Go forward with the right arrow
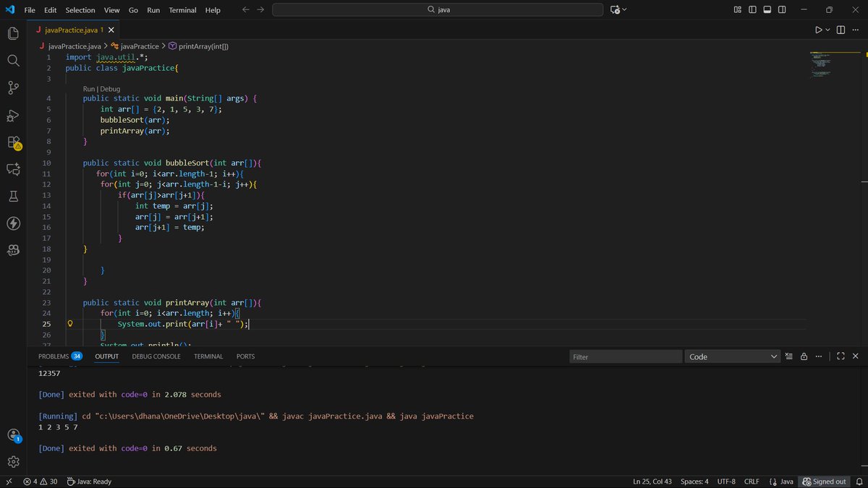This screenshot has width=868, height=488. point(260,9)
